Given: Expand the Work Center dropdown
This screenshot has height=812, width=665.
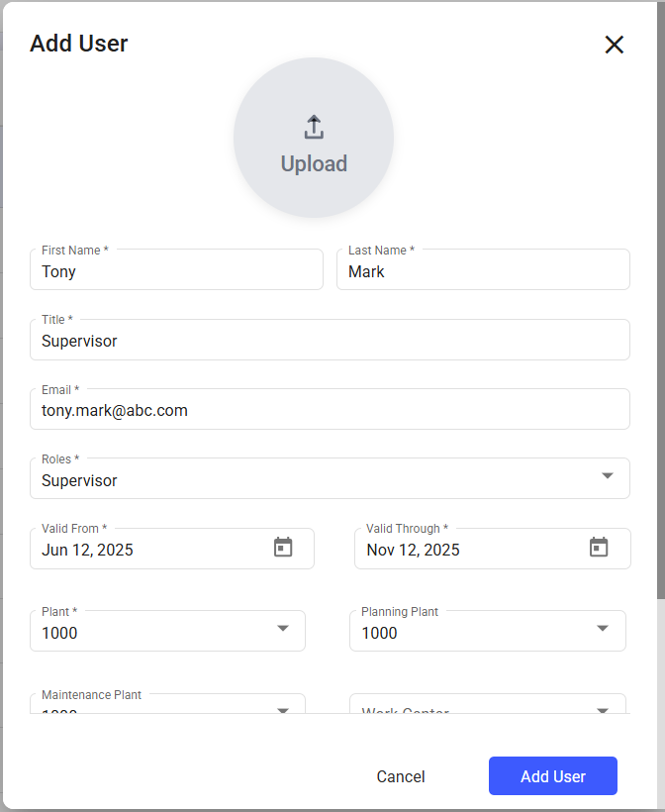Looking at the screenshot, I should click(603, 707).
